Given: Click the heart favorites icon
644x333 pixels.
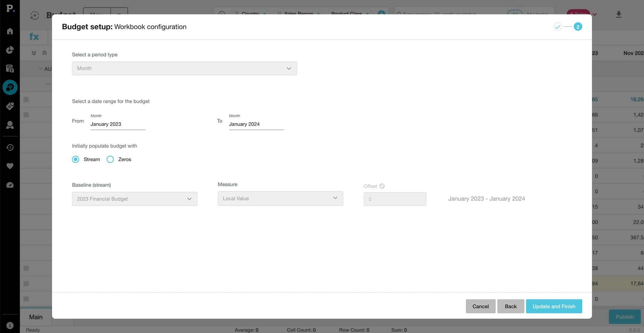Looking at the screenshot, I should 10,166.
